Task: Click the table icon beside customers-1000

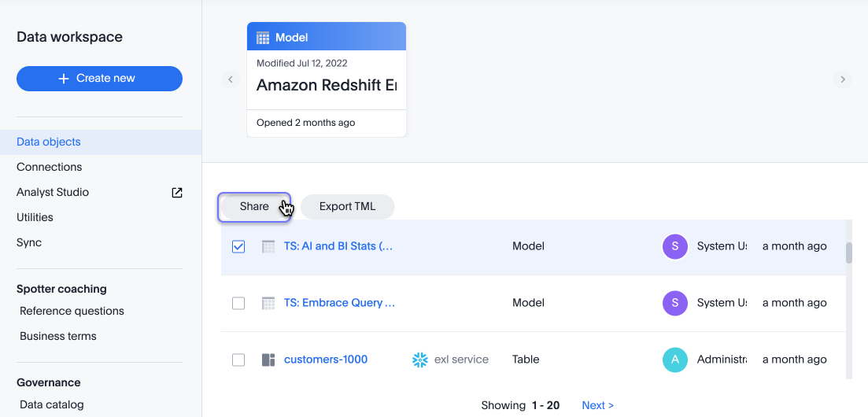Action: (268, 360)
